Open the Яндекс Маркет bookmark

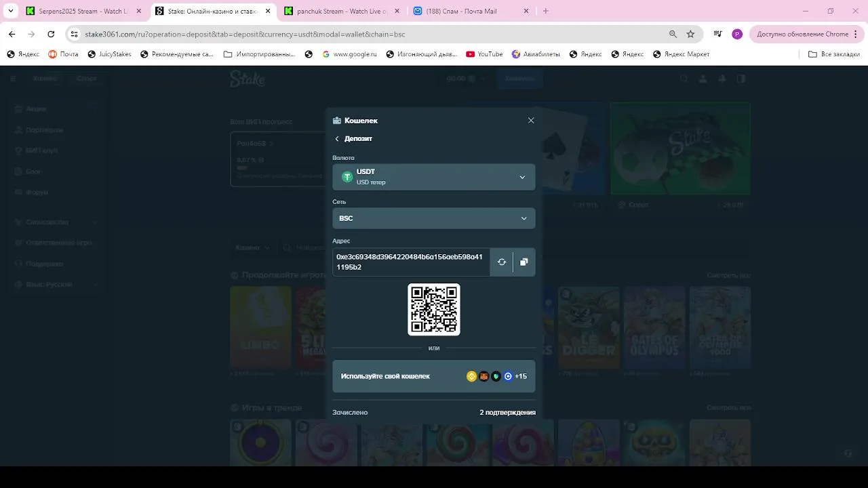[681, 54]
